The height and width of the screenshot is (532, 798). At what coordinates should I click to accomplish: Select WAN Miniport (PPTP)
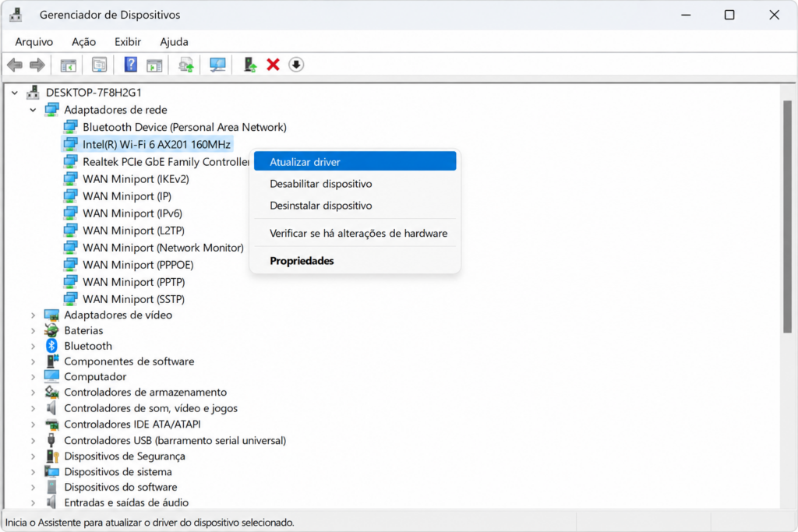[x=133, y=282]
